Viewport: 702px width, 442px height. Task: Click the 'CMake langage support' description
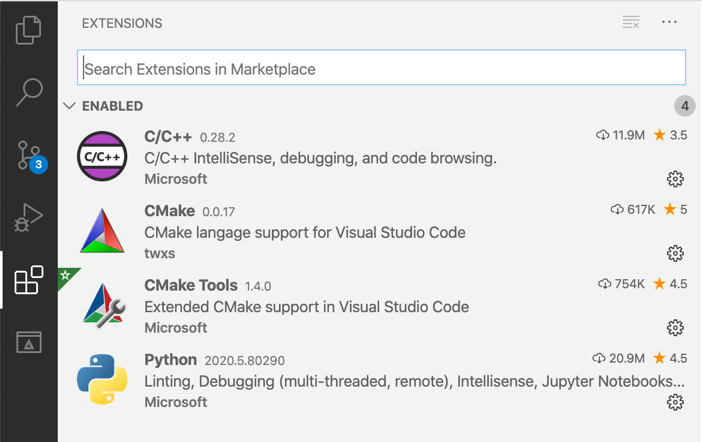click(x=305, y=232)
